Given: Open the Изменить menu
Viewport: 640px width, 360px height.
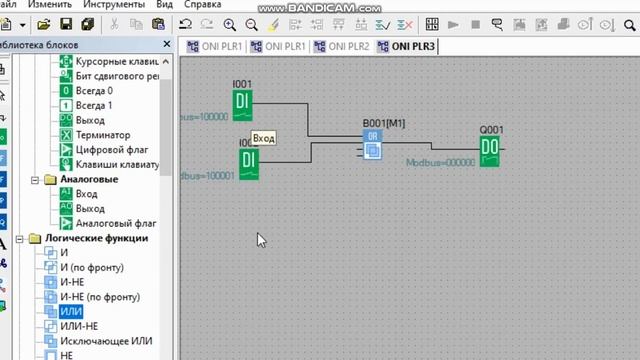Looking at the screenshot, I should pyautogui.click(x=50, y=4).
